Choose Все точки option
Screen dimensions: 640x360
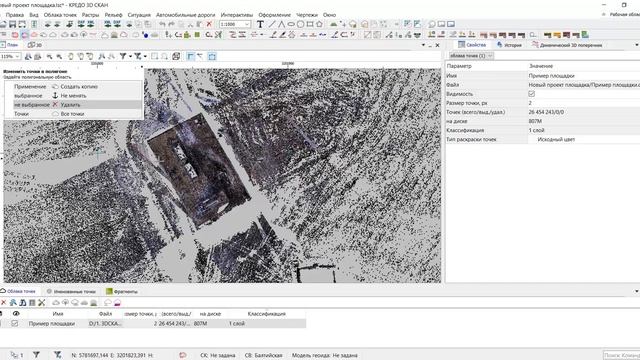[68, 114]
